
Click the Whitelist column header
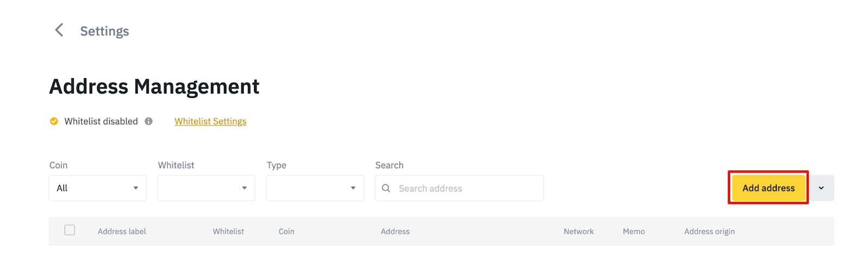coord(228,231)
